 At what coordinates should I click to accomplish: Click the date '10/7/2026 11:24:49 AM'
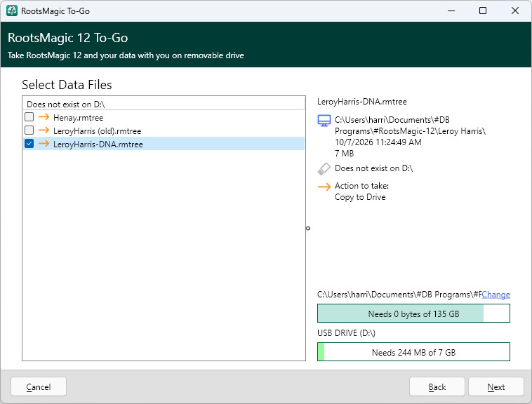coord(378,142)
